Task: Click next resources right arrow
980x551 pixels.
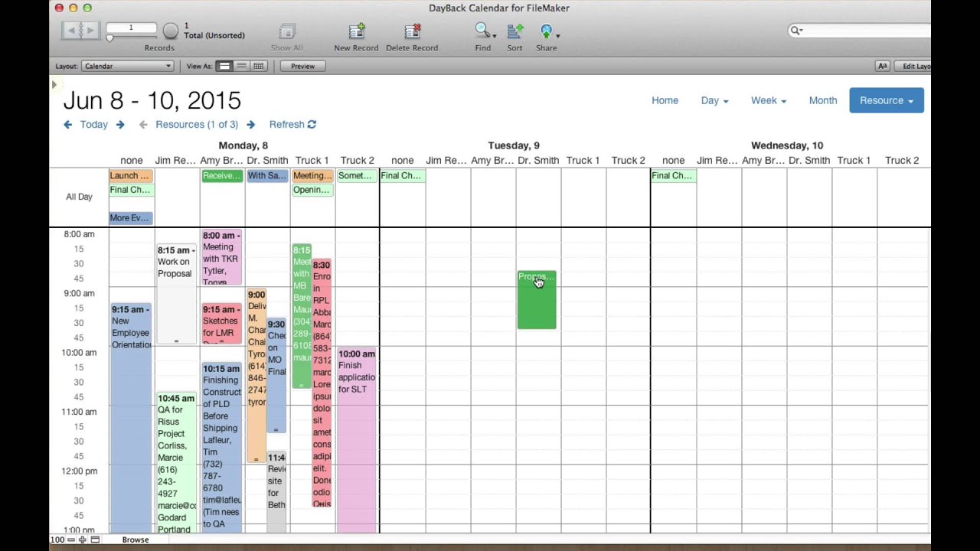Action: point(250,125)
